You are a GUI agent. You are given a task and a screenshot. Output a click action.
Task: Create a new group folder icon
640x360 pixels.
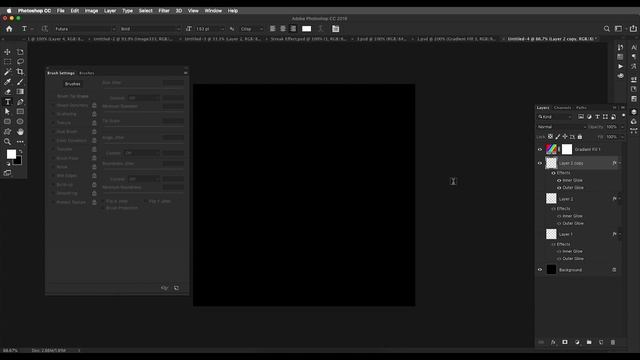[589, 342]
